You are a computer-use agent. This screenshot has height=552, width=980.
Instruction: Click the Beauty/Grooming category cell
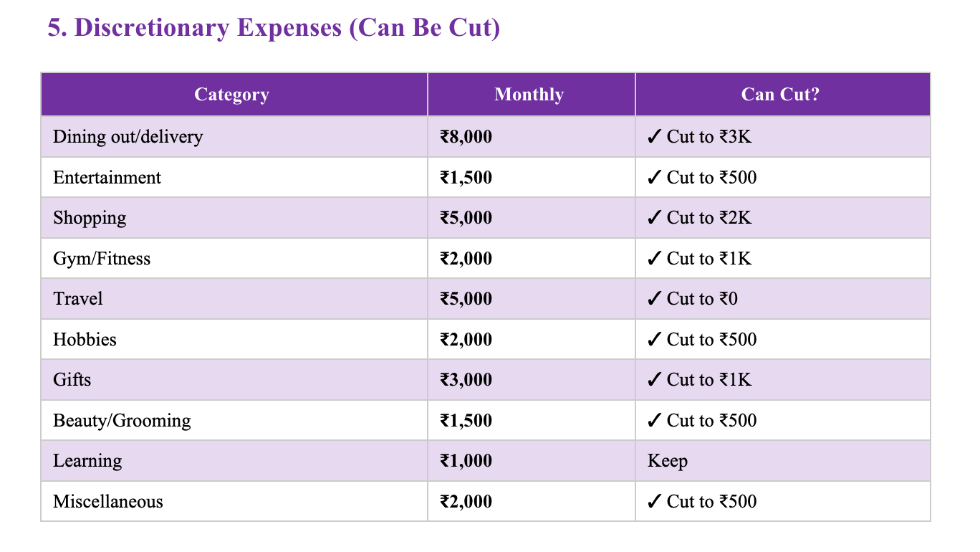122,421
